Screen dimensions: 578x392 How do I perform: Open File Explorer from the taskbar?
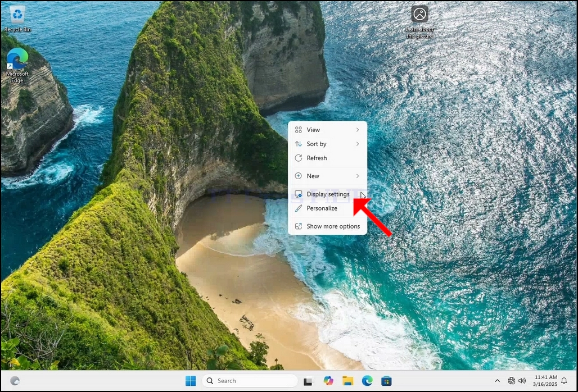coord(347,381)
